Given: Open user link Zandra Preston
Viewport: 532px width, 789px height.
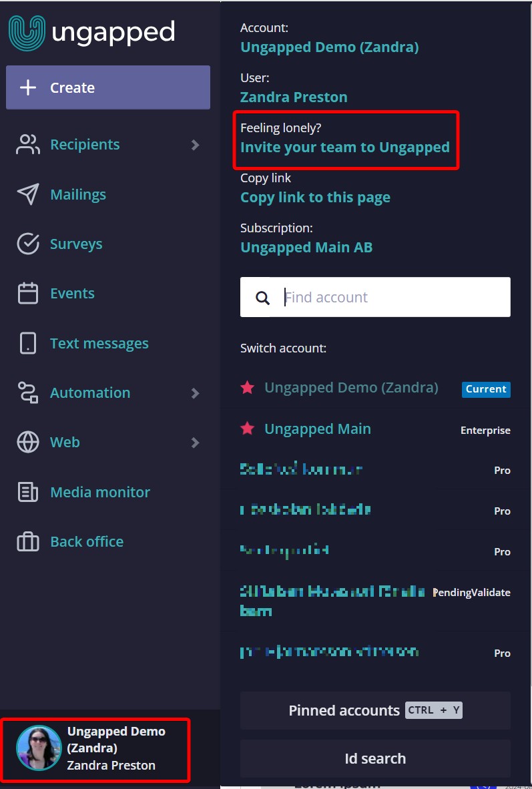Looking at the screenshot, I should pos(294,97).
